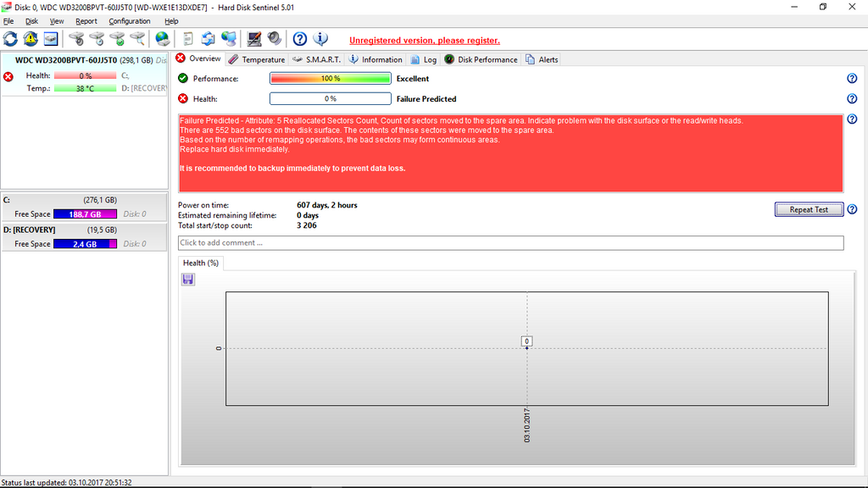Click the question mark Help toolbar icon
The height and width of the screenshot is (488, 868).
[299, 39]
